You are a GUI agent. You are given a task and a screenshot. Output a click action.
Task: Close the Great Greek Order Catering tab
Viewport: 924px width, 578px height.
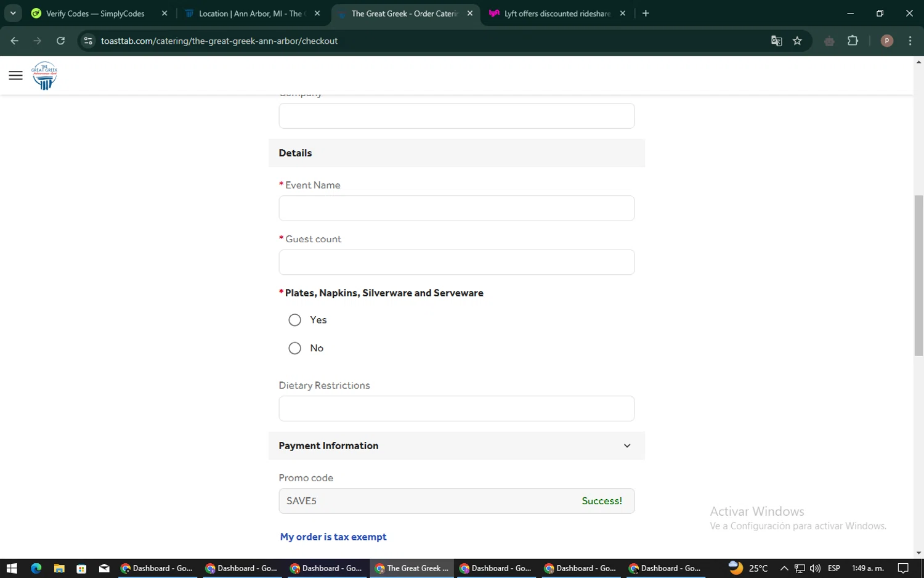470,14
